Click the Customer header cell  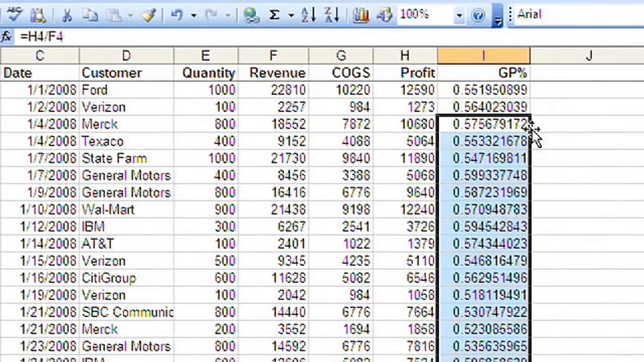(126, 73)
